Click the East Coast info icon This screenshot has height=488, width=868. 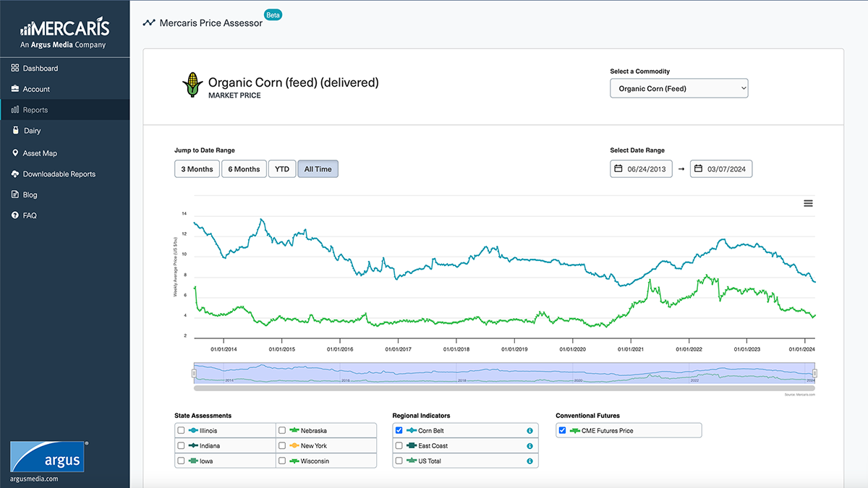529,445
